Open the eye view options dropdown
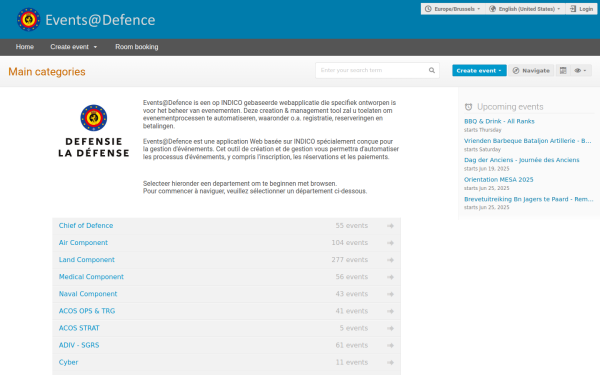 coord(580,70)
